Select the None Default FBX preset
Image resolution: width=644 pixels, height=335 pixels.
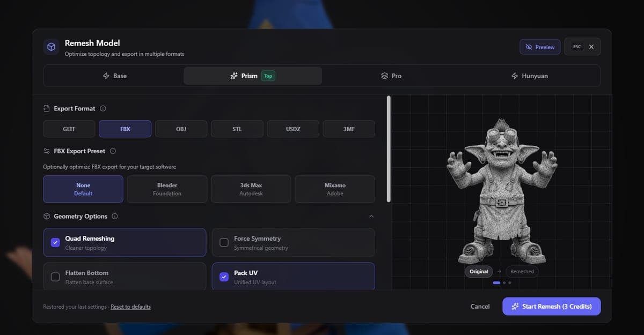coord(83,189)
